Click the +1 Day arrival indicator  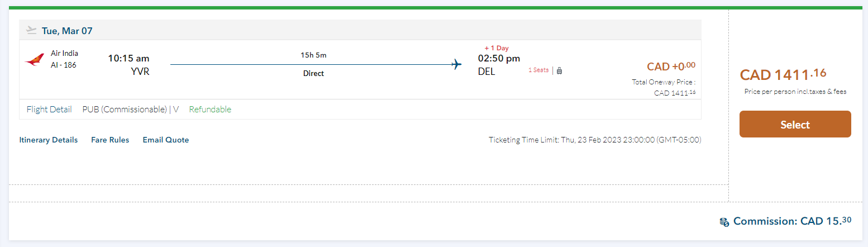click(497, 48)
